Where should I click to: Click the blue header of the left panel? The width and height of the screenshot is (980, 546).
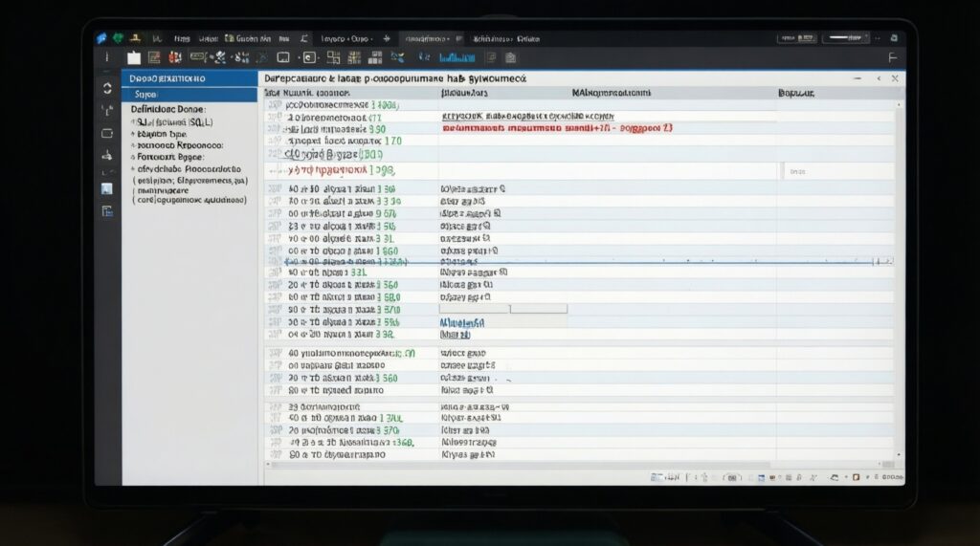pyautogui.click(x=189, y=78)
